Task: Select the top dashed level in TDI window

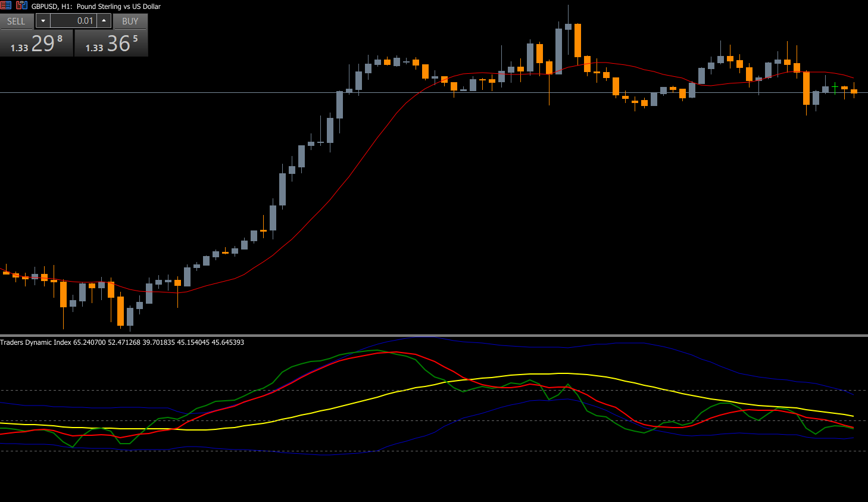Action: click(119, 390)
